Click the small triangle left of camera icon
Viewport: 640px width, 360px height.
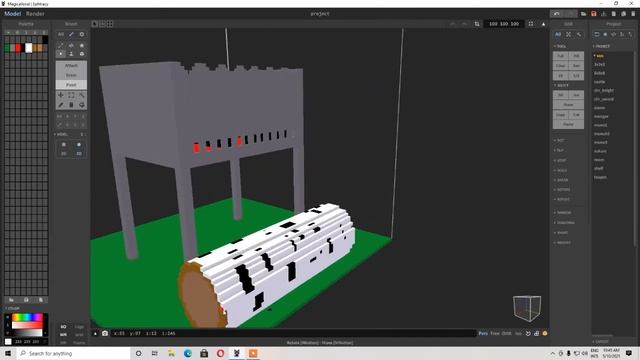tap(96, 333)
